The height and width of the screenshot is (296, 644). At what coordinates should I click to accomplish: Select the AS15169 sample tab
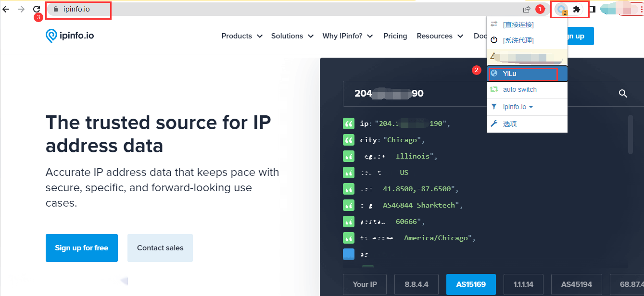coord(471,284)
